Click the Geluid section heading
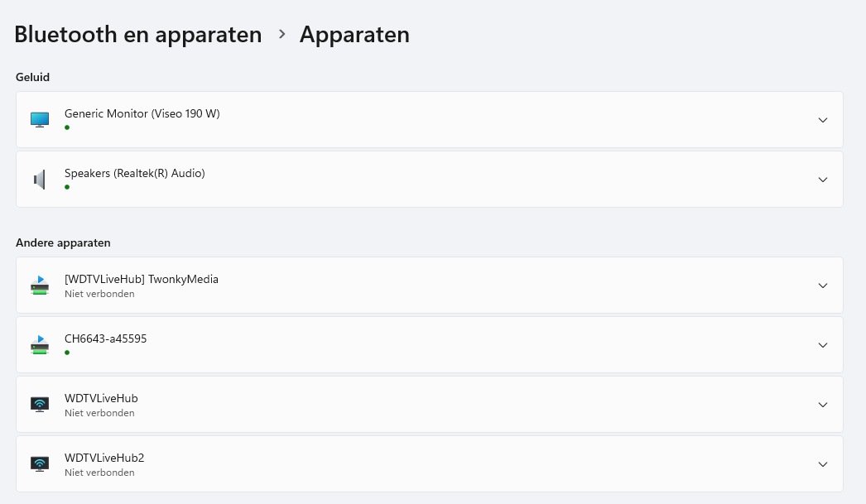This screenshot has height=504, width=866. 33,77
